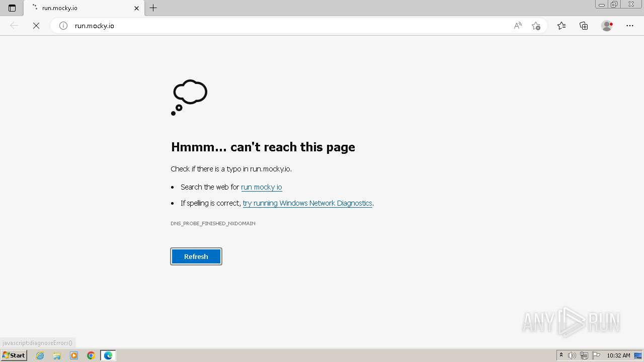
Task: Close the run.mocky.io tab
Action: [136, 8]
